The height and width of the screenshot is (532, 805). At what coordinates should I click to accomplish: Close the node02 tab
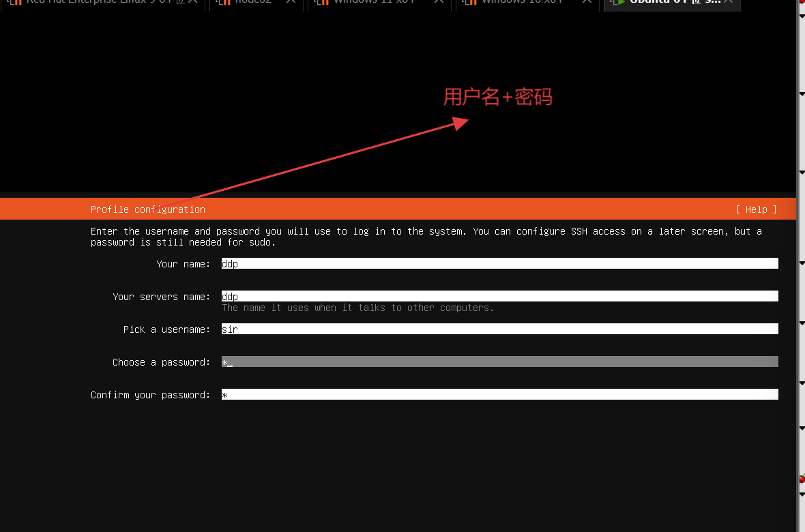tap(291, 2)
